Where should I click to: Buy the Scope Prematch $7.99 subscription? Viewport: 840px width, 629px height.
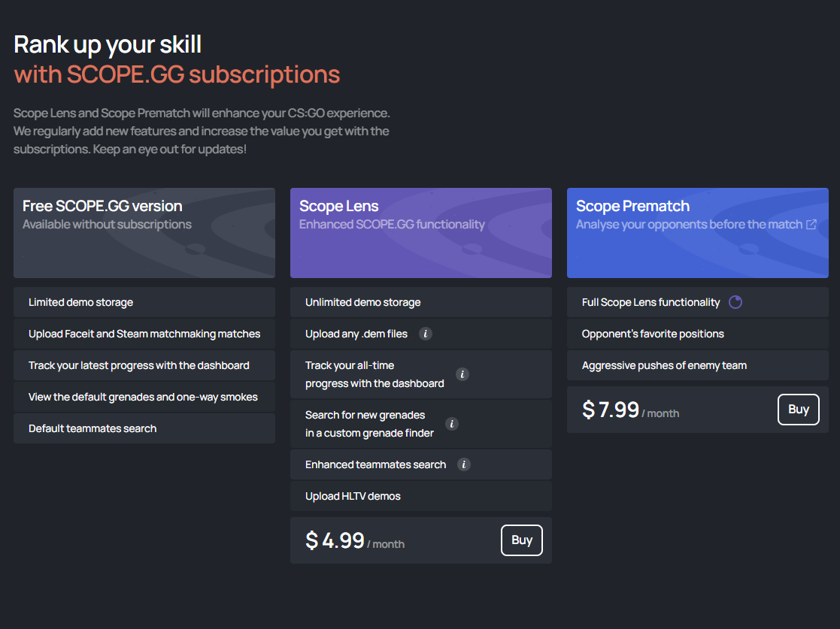(x=798, y=410)
